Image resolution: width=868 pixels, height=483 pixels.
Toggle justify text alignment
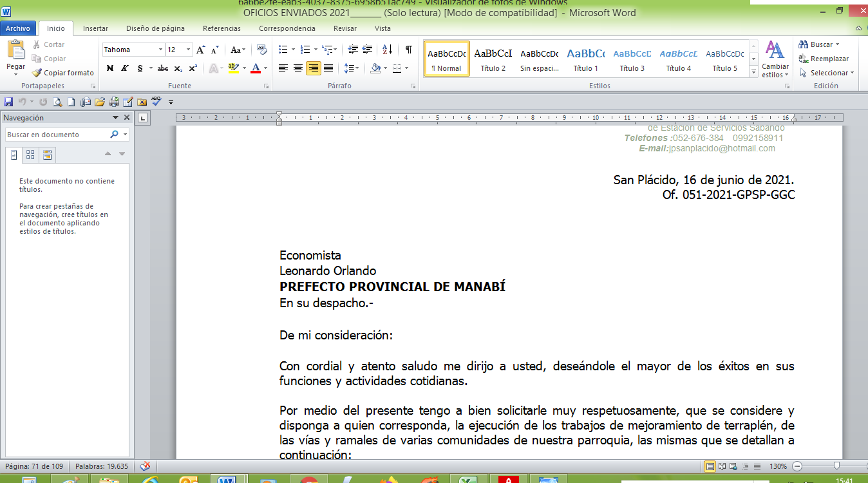tap(328, 68)
